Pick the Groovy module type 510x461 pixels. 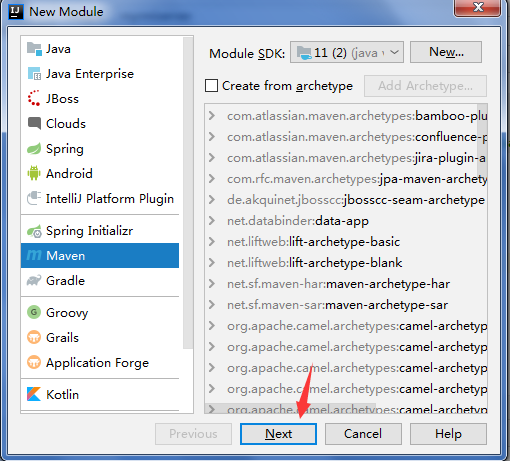click(100, 312)
